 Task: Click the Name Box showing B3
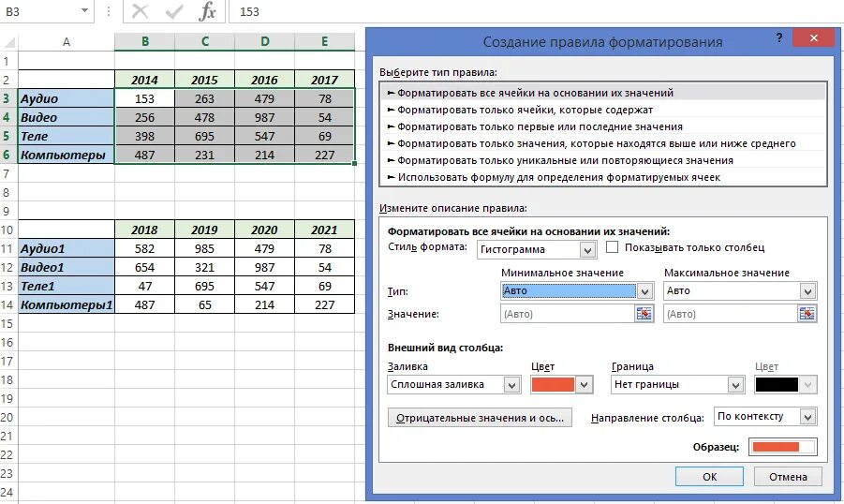tap(38, 11)
